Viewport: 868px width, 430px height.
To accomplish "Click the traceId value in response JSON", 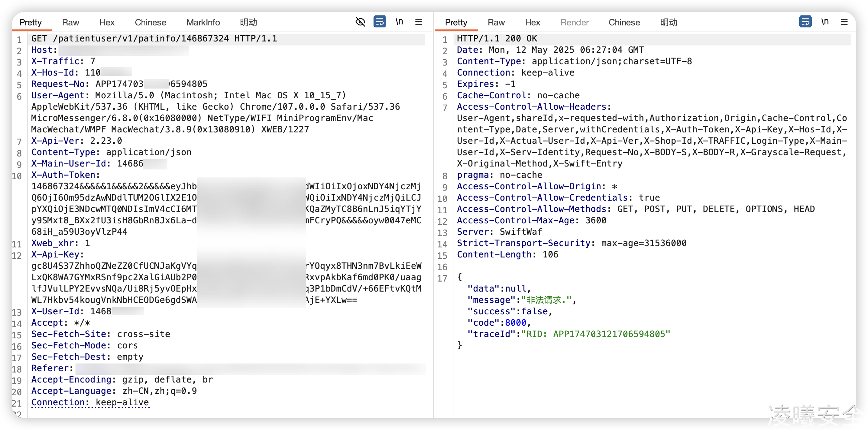I will tap(595, 334).
